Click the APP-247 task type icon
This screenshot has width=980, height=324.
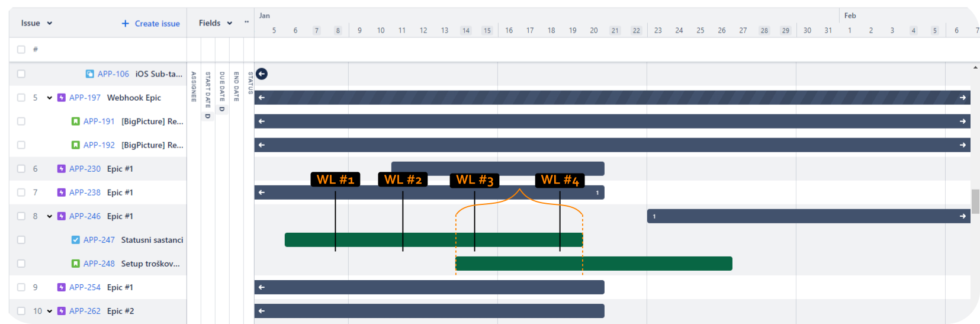tap(76, 240)
